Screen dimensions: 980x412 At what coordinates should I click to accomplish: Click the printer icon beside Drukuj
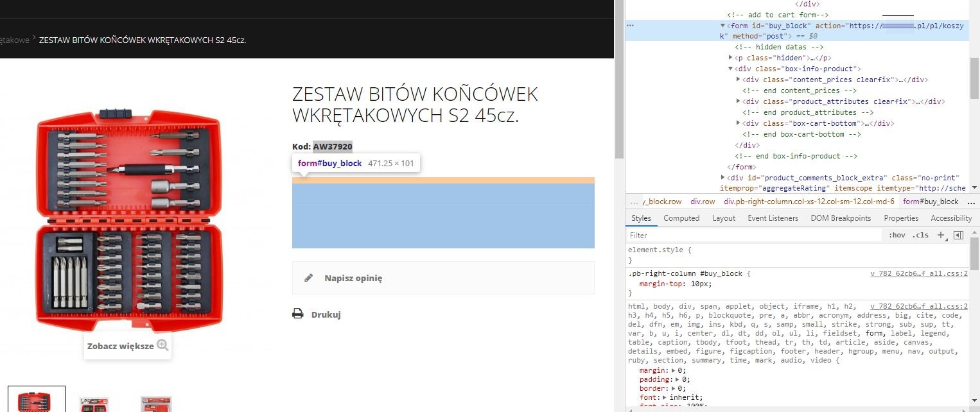tap(297, 314)
